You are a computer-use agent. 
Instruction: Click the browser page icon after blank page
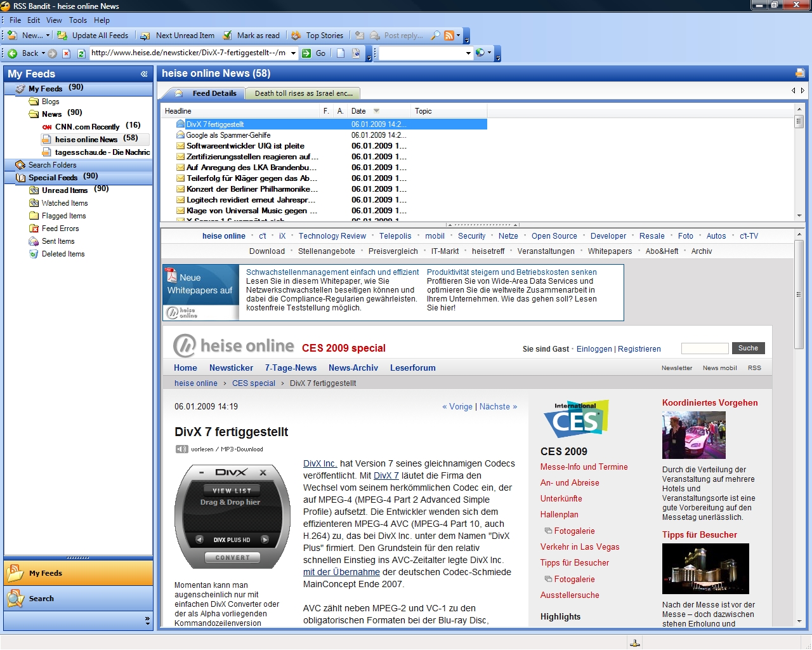[356, 53]
